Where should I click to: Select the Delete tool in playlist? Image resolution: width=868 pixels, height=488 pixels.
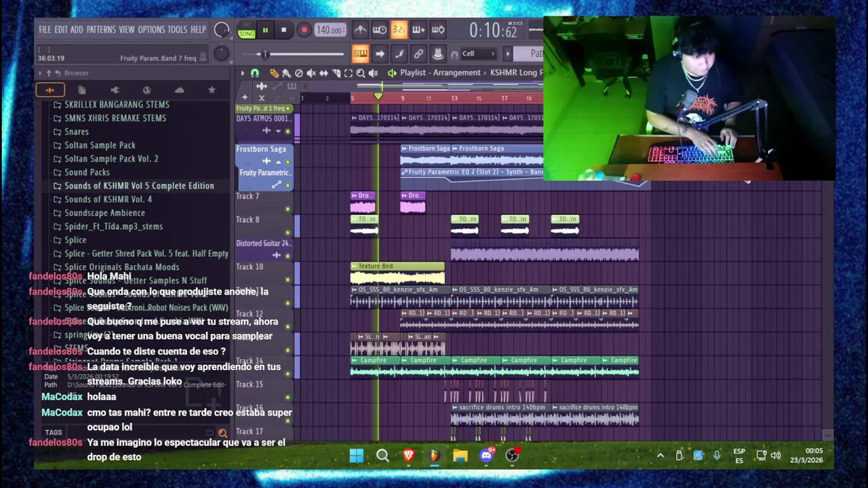[298, 73]
